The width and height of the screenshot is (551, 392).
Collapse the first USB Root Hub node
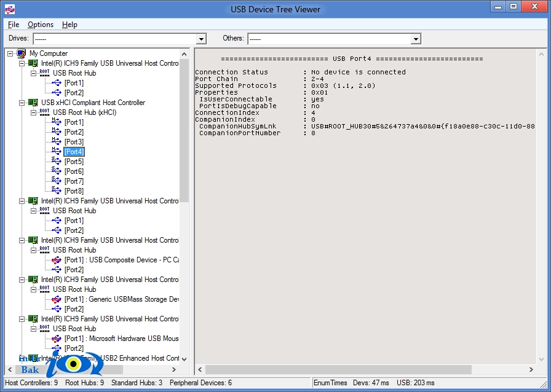click(x=33, y=73)
